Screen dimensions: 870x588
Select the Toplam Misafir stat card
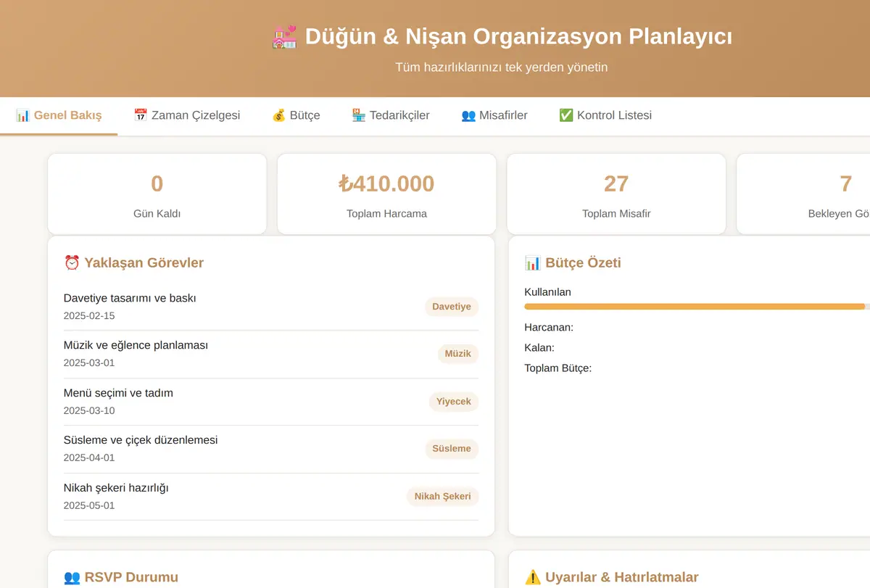616,194
